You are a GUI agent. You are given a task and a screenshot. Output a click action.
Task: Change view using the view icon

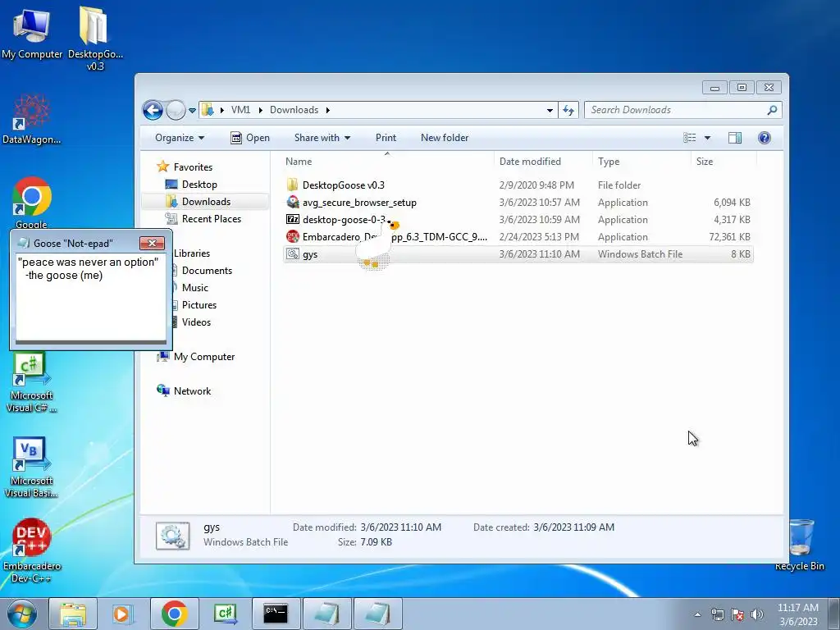click(x=689, y=138)
